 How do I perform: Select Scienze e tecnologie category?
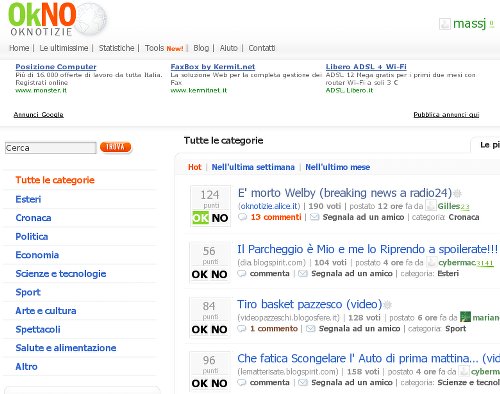pyautogui.click(x=61, y=274)
